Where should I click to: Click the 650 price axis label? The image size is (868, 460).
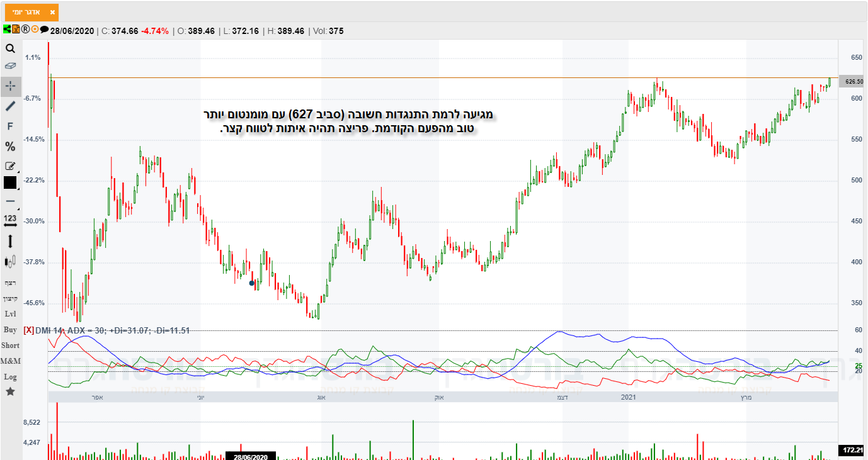click(856, 57)
